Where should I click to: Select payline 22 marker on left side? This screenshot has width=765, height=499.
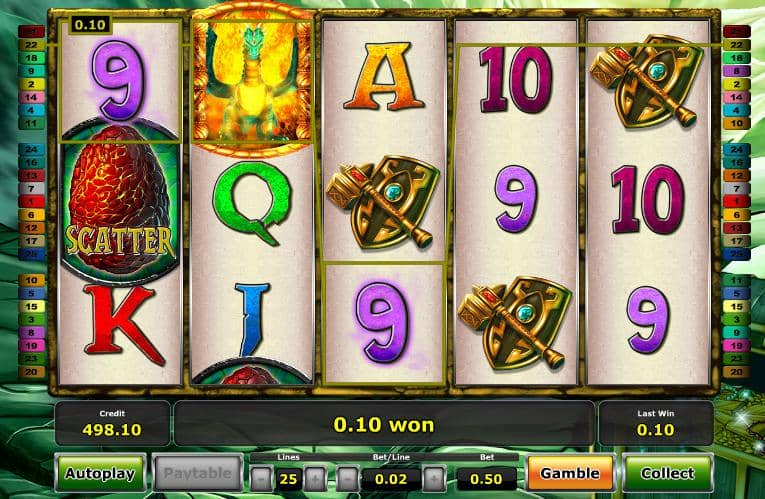[x=31, y=45]
